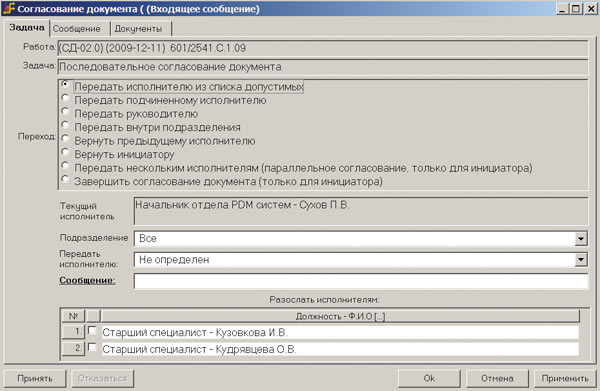
Task: Close the Согласование документа dialog
Action: [590, 9]
